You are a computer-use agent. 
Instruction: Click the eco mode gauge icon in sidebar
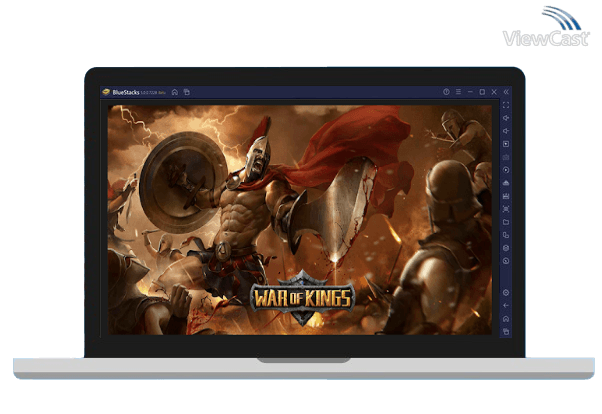point(506,261)
